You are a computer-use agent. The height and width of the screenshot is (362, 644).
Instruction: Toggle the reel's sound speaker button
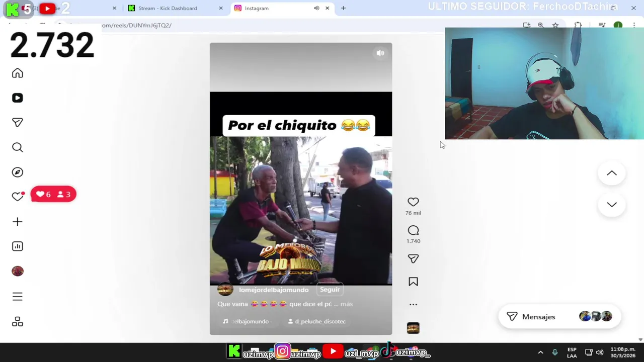(x=380, y=53)
